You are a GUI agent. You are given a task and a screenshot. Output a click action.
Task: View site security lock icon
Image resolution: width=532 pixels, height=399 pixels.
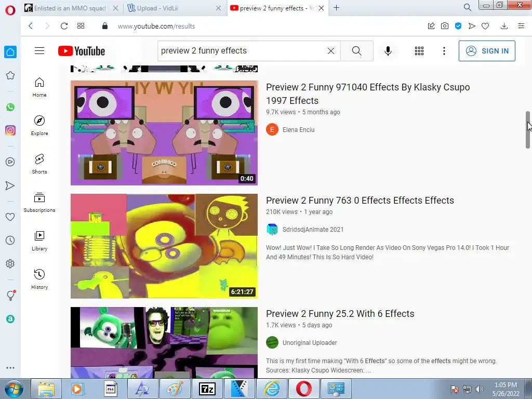105,26
